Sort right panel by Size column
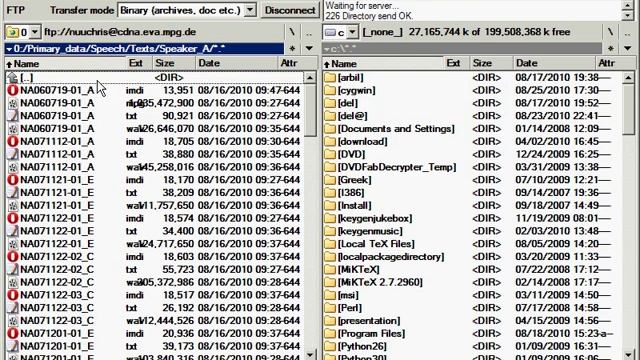The width and height of the screenshot is (640, 360). (x=491, y=63)
